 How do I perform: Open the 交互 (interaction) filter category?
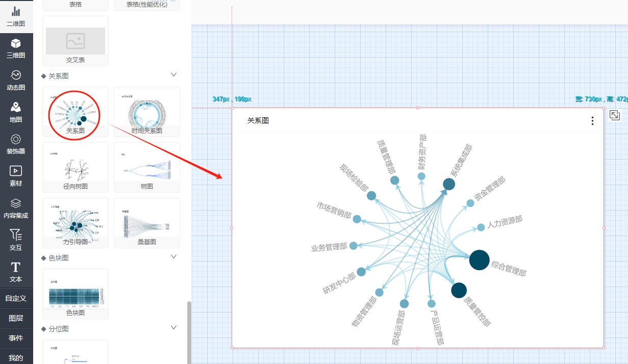[16, 240]
